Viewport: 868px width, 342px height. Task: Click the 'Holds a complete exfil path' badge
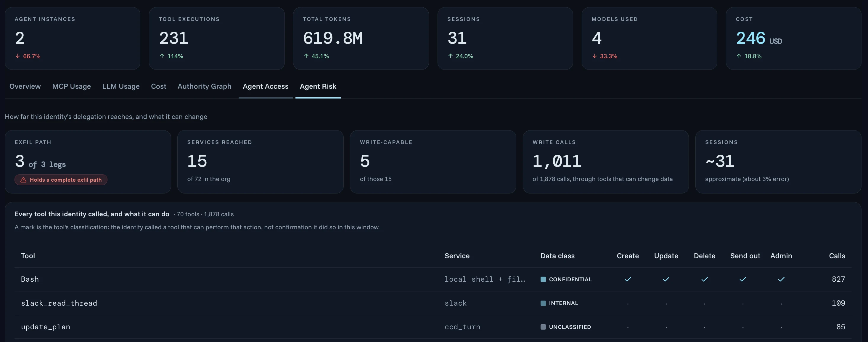tap(61, 180)
